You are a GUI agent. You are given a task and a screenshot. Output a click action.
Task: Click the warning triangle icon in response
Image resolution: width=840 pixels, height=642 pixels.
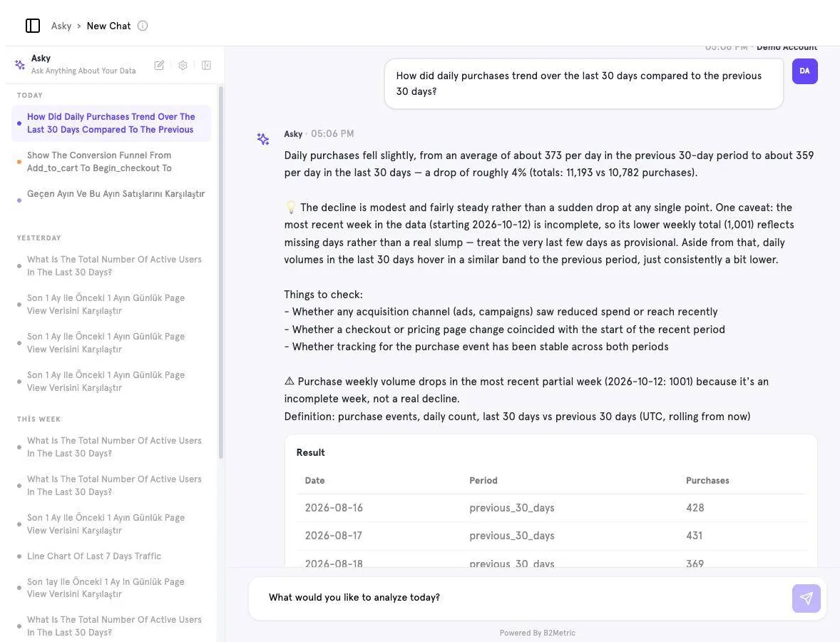coord(290,381)
